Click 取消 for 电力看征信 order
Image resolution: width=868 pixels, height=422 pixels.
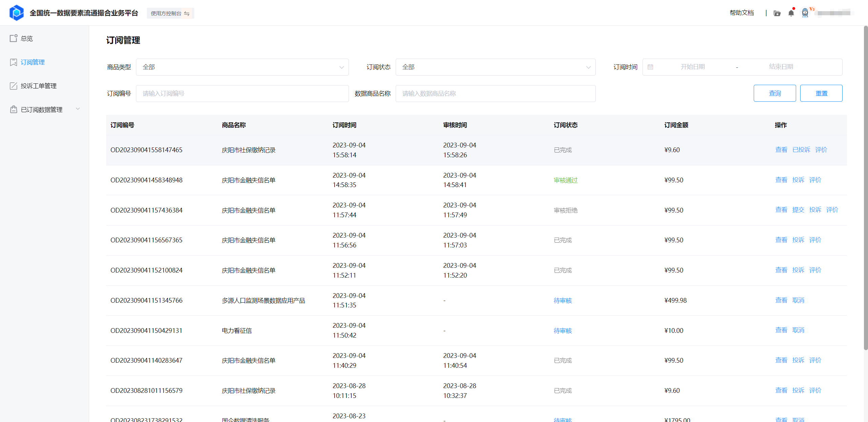[798, 330]
